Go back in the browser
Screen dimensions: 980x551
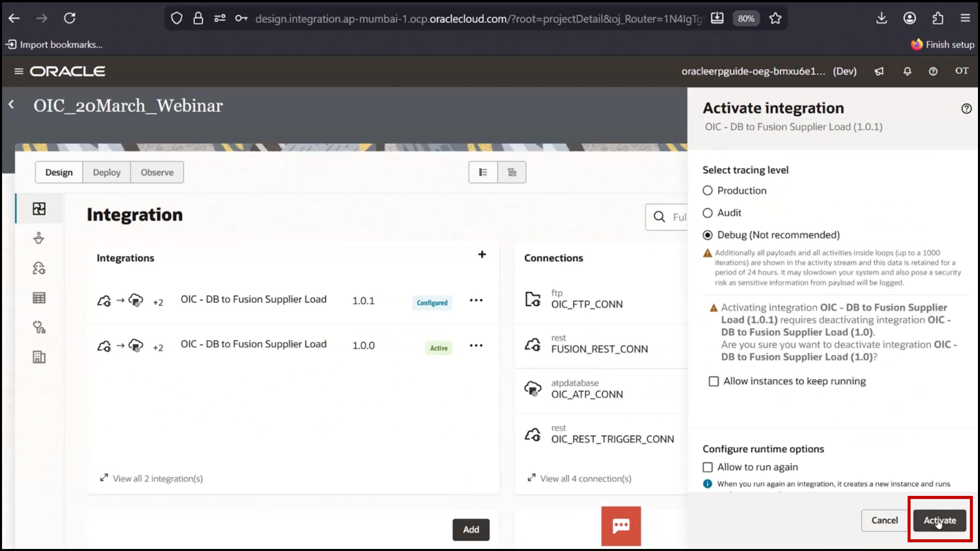click(14, 18)
